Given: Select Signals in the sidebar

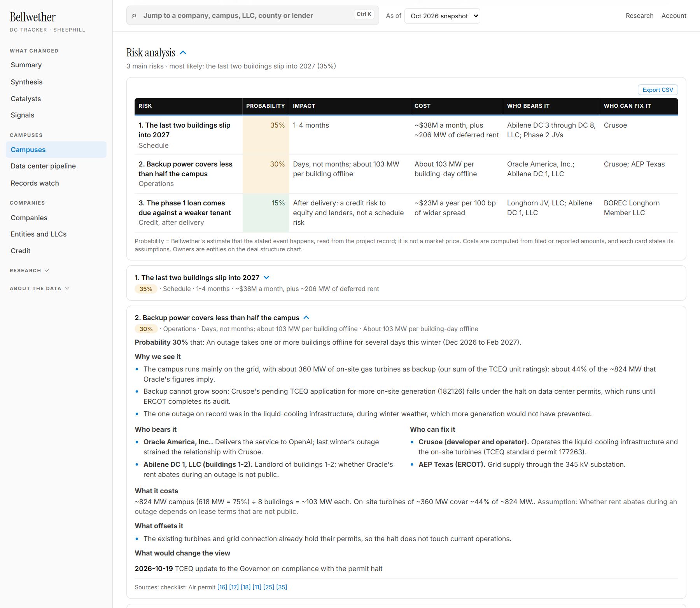Looking at the screenshot, I should click(x=23, y=115).
